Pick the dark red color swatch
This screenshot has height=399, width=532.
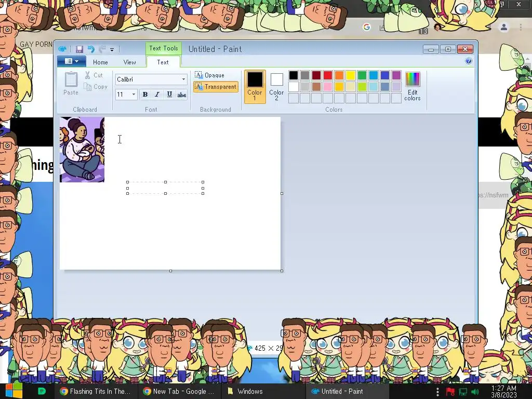316,75
